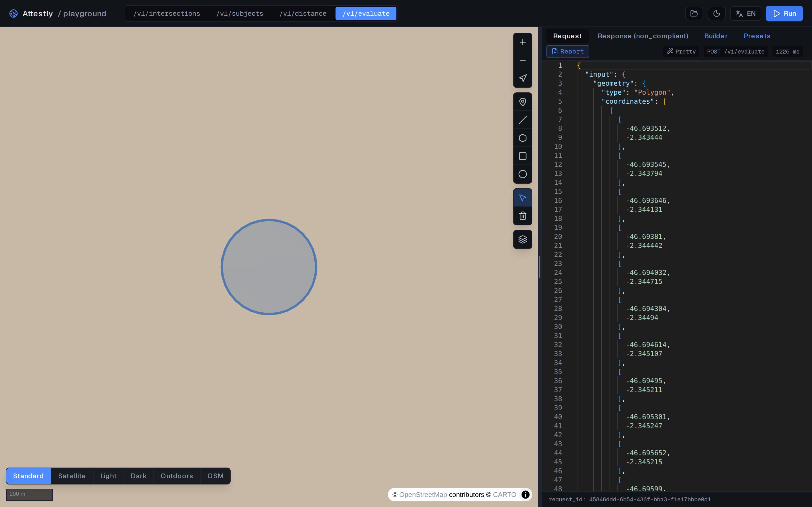Open the /v1/distance endpoint tab
The height and width of the screenshot is (507, 812).
coord(303,14)
